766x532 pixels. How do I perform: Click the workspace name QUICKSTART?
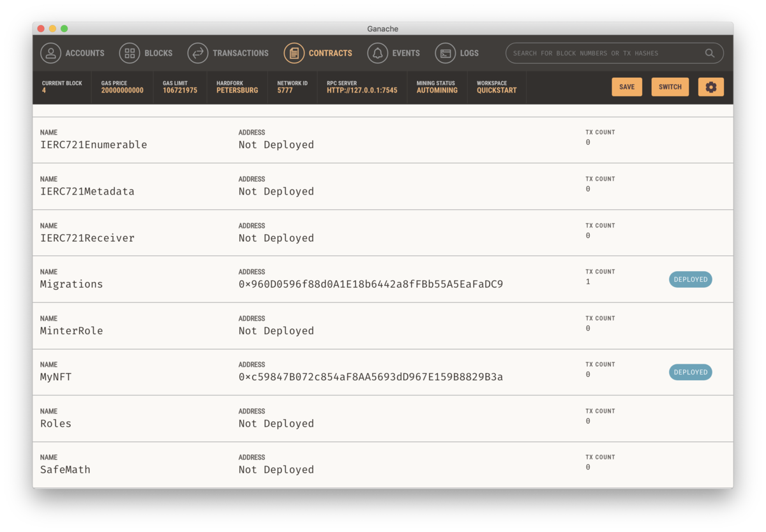pyautogui.click(x=497, y=91)
